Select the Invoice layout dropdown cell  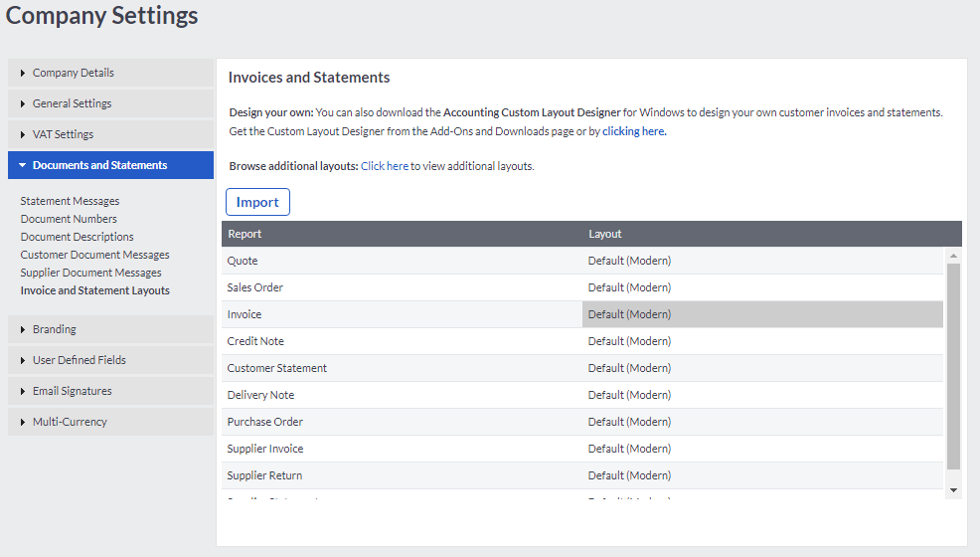761,314
